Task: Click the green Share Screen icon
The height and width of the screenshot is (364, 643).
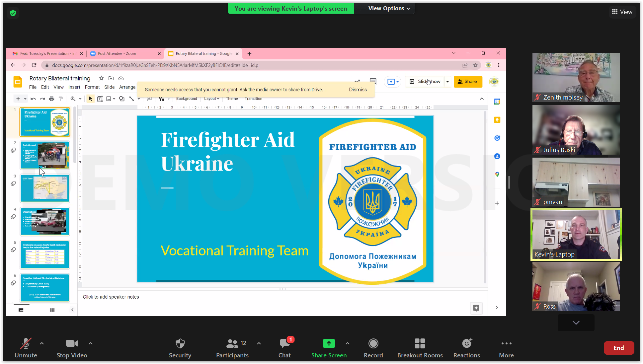Action: [x=329, y=343]
